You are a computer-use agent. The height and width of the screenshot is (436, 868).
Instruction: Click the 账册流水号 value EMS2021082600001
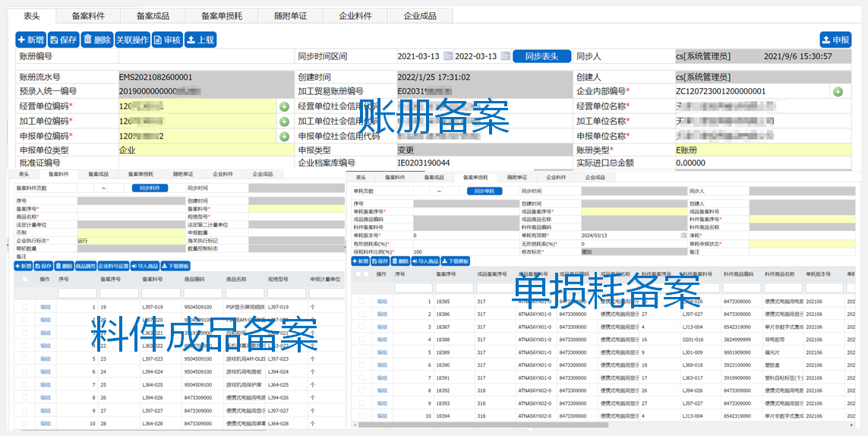pyautogui.click(x=156, y=77)
